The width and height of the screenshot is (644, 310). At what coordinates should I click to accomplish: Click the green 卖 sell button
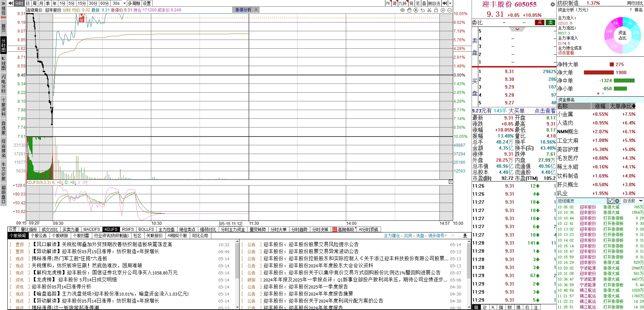pyautogui.click(x=550, y=22)
